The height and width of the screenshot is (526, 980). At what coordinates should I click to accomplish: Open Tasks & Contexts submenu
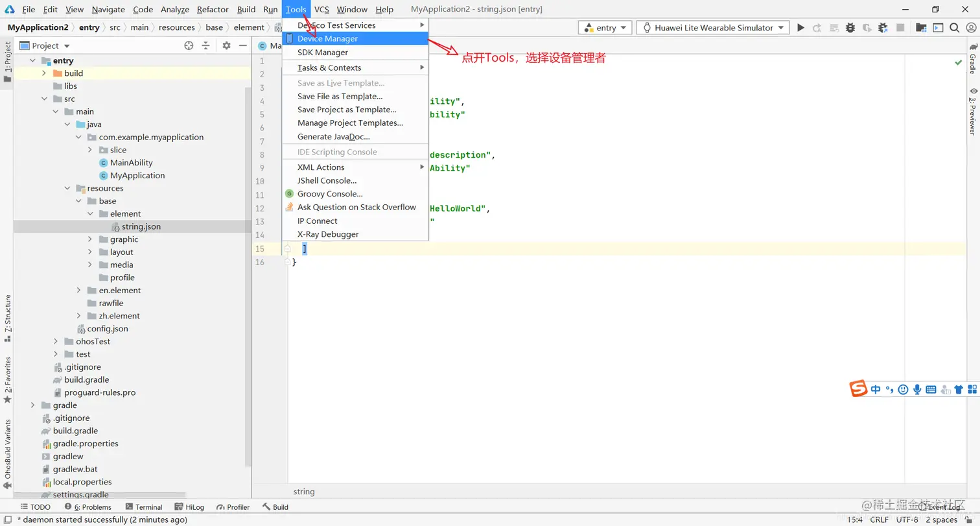coord(355,67)
